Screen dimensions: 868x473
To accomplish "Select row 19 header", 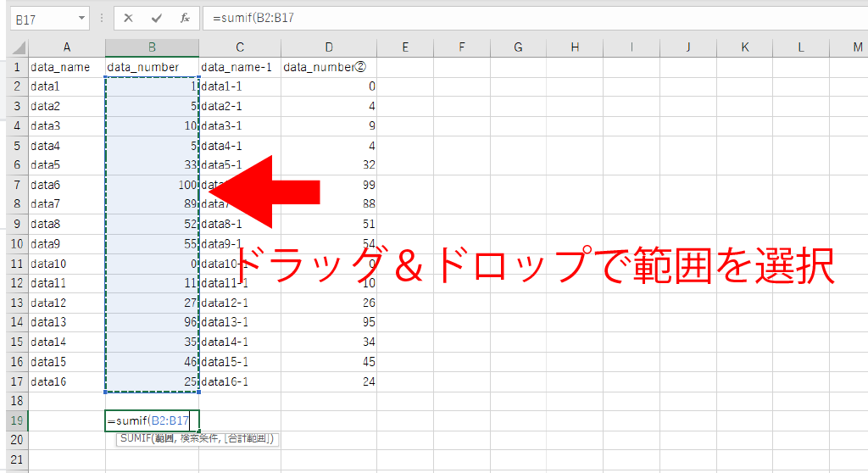I will coord(14,420).
